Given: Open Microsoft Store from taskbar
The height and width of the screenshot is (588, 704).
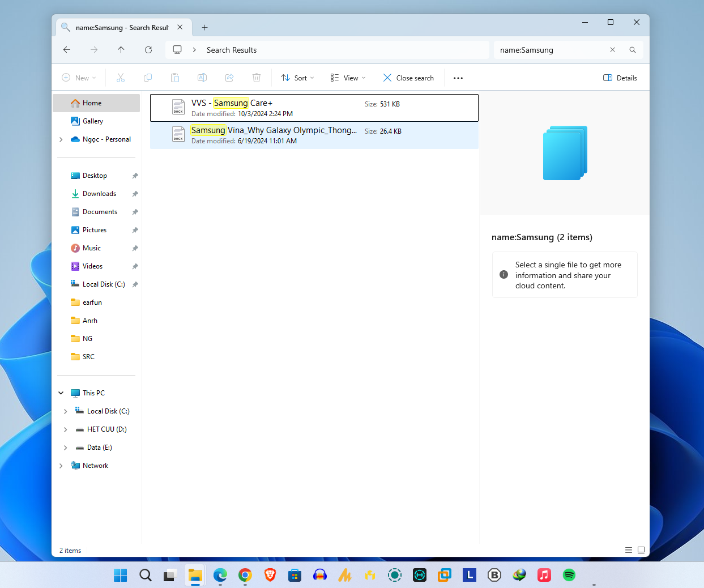Looking at the screenshot, I should click(x=295, y=575).
